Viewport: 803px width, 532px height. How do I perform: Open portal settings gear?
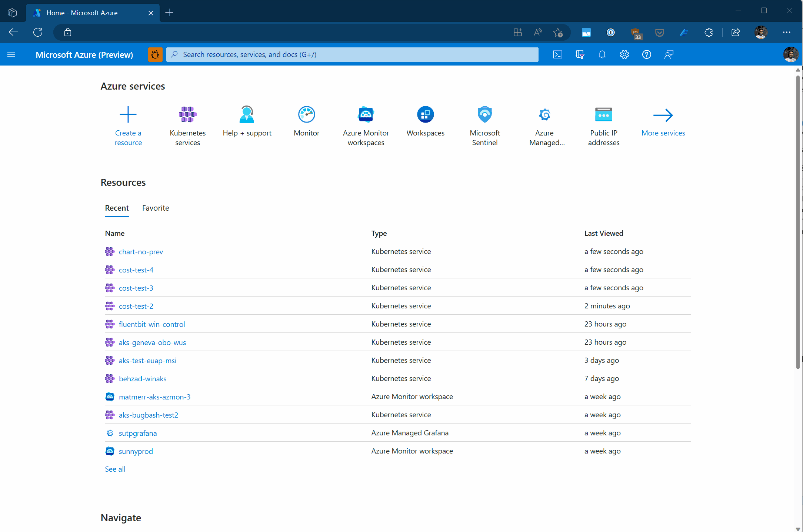point(624,54)
